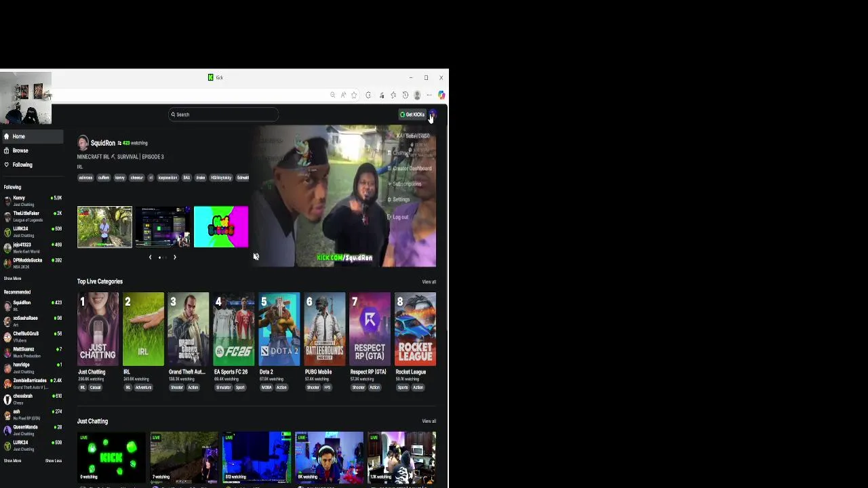Open TheLittleFaker in Following list

[31, 216]
